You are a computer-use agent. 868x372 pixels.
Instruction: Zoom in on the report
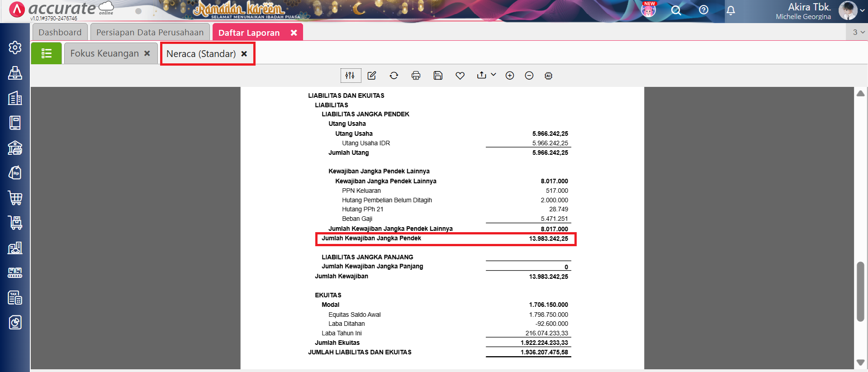pos(510,76)
